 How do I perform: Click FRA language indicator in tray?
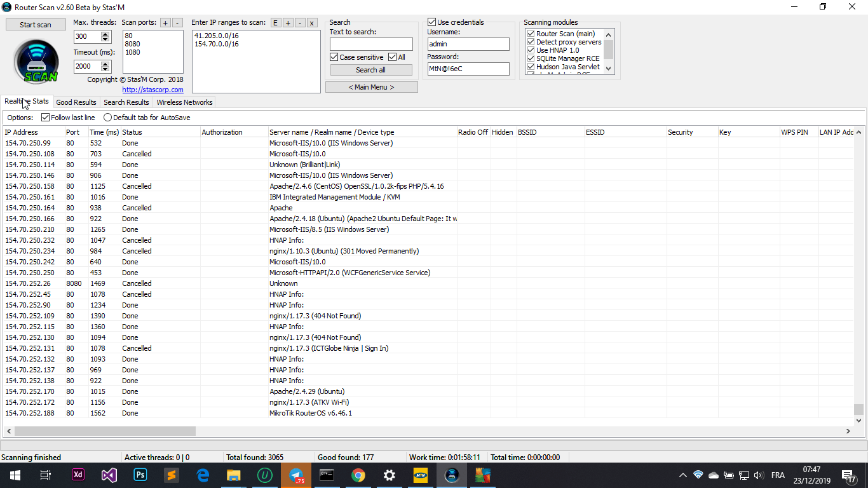(778, 475)
